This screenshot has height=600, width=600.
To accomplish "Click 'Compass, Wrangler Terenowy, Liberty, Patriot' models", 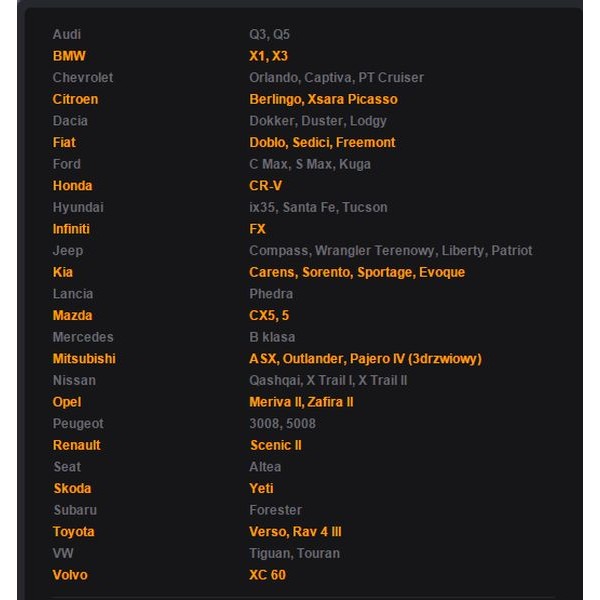I will coord(391,251).
